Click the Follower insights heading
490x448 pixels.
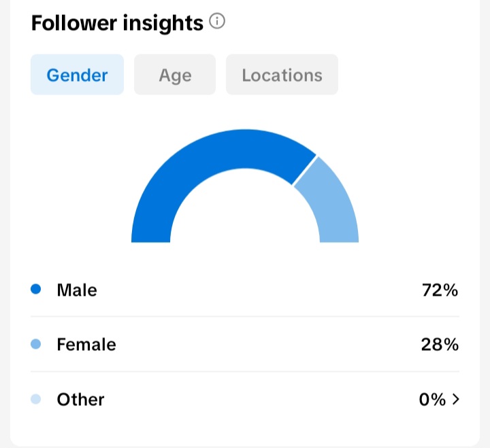(x=117, y=23)
